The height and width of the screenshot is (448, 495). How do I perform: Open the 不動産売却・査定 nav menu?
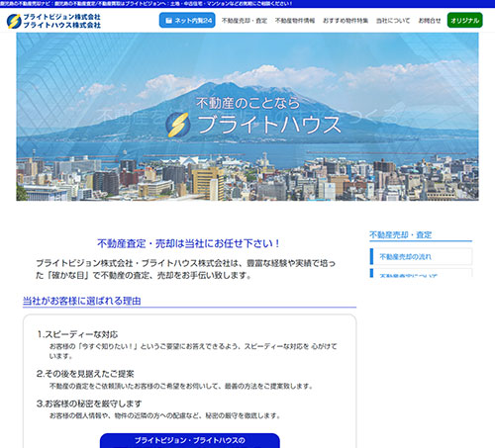(245, 21)
